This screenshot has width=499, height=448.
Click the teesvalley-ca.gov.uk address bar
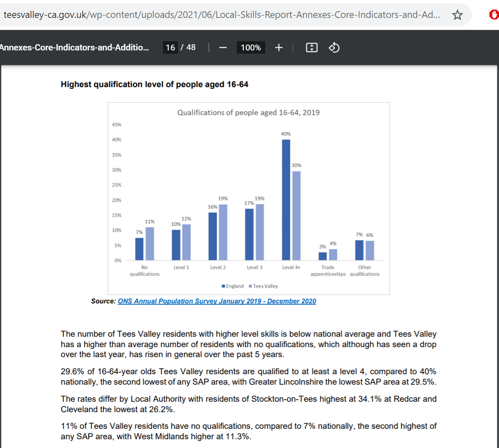221,15
